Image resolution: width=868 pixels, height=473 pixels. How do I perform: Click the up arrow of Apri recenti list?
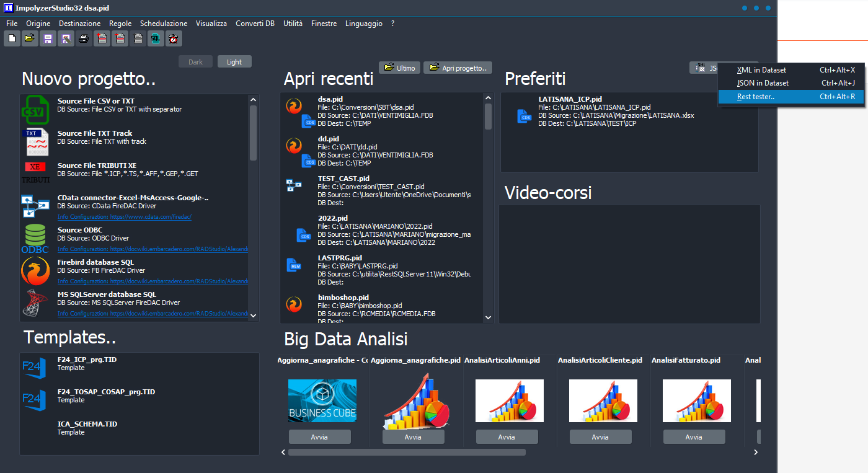[488, 99]
